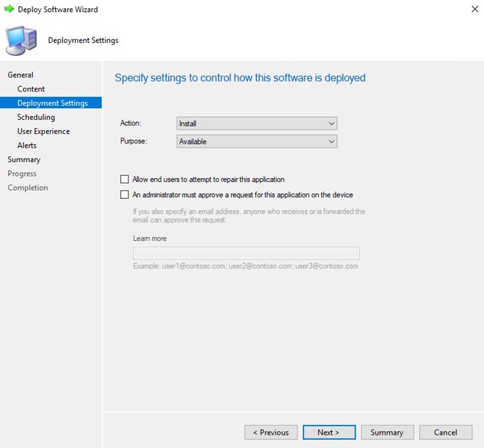
Task: Cancel the deployment wizard
Action: (445, 432)
